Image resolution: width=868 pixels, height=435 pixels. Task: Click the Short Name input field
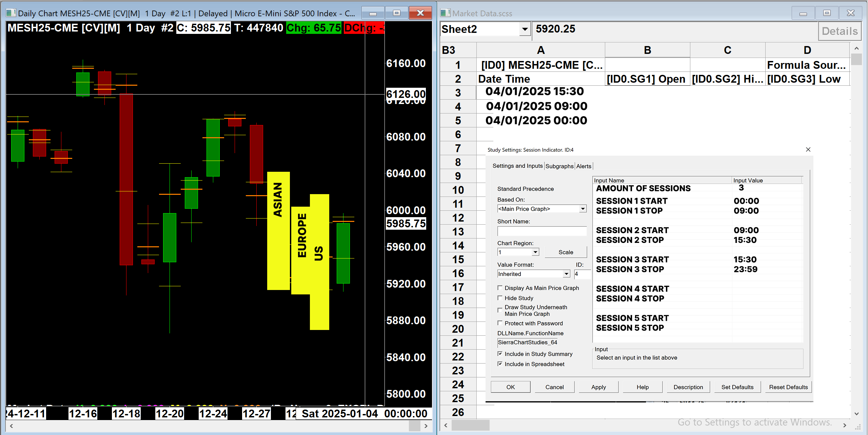541,231
